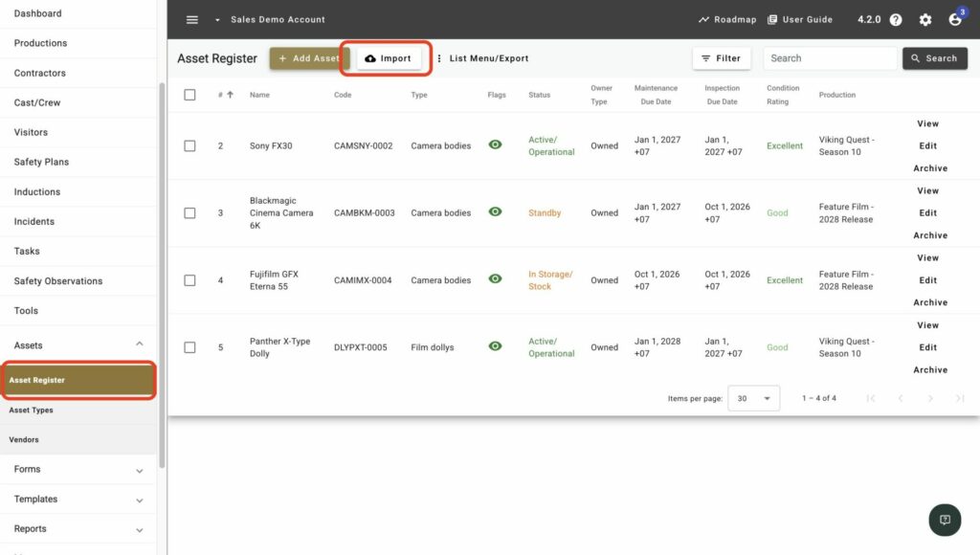Focus the Search input field

tap(830, 58)
